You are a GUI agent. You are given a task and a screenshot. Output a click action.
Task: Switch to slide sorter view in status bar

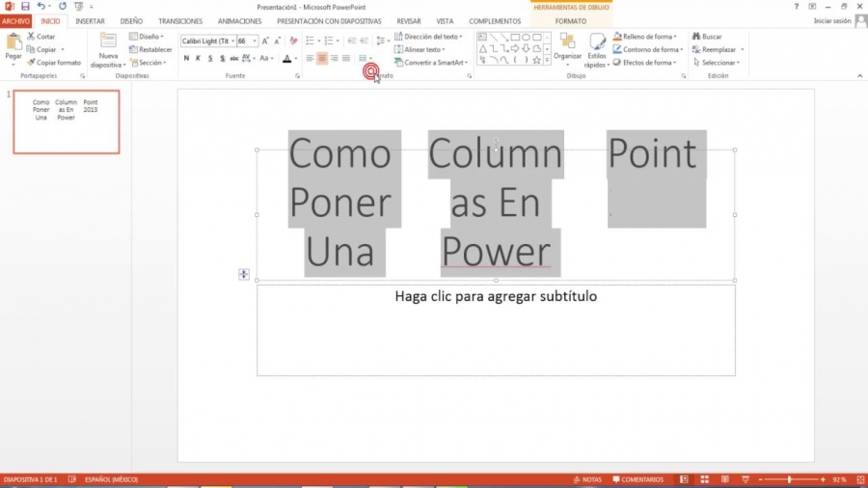[705, 479]
